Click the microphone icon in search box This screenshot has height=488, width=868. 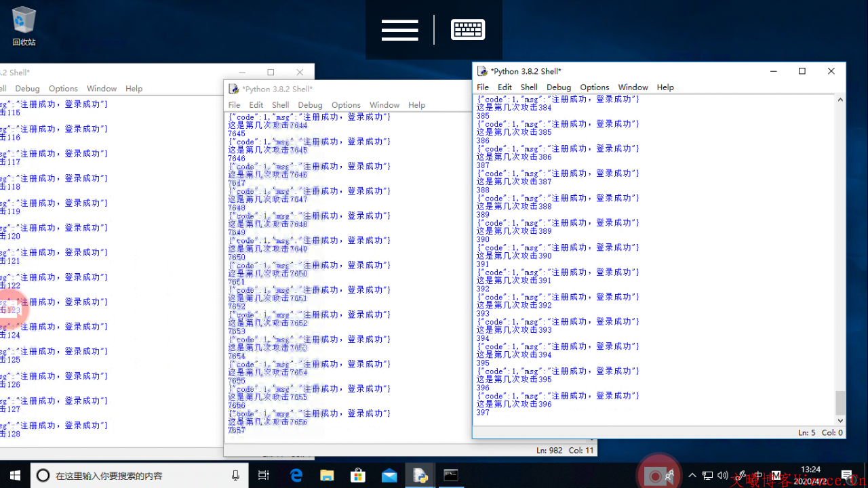point(235,475)
